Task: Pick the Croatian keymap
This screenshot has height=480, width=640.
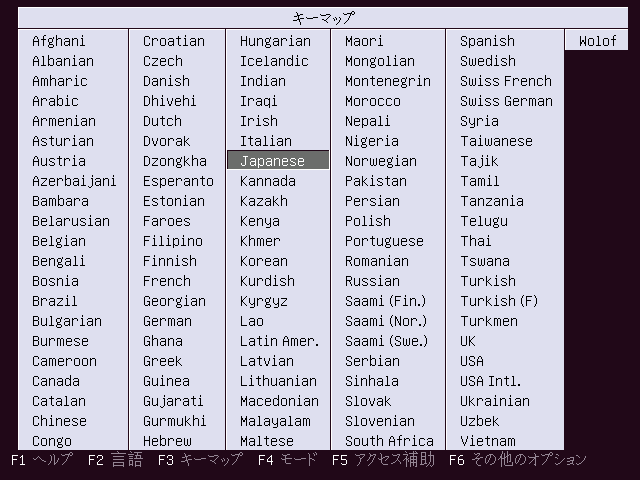Action: tap(174, 41)
